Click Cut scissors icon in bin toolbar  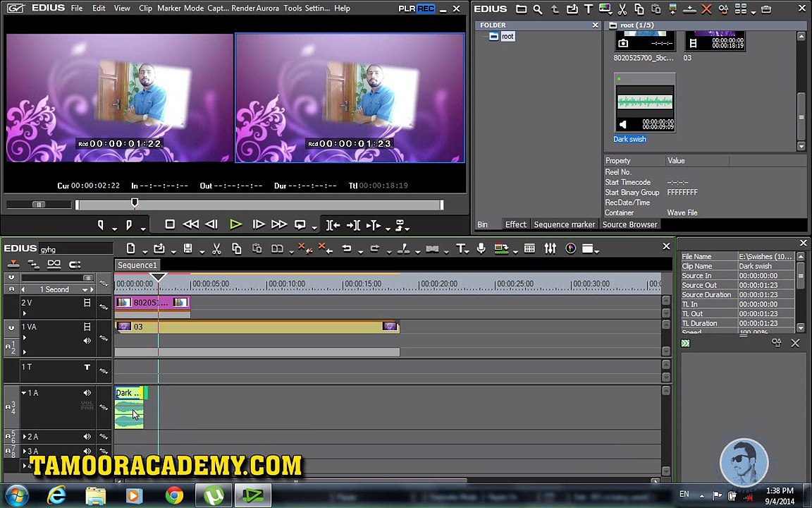point(622,8)
